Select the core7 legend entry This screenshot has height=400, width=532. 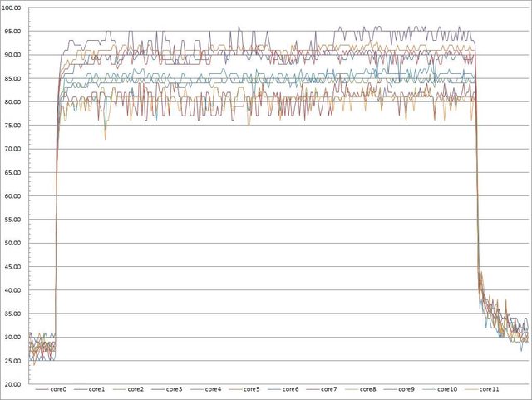click(329, 388)
